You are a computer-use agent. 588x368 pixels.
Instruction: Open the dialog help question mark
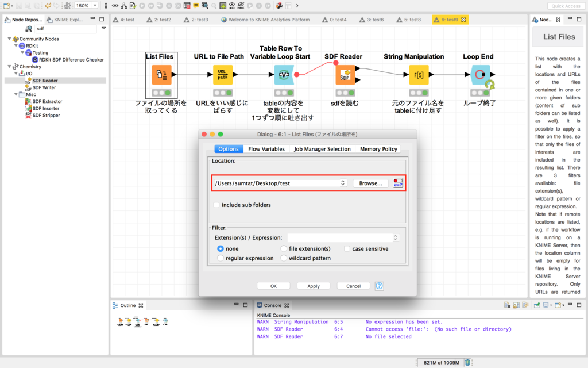pyautogui.click(x=379, y=286)
